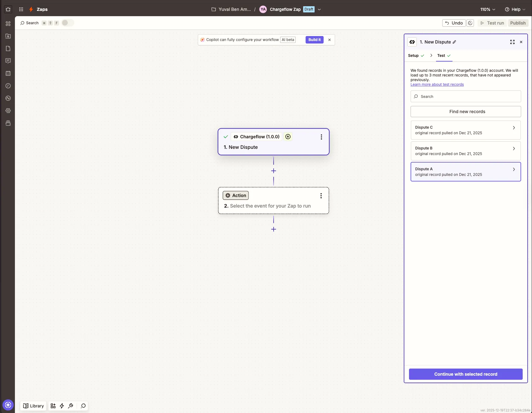Open the Zap name dropdown chevron
Viewport: 532px width, 413px height.
(319, 9)
